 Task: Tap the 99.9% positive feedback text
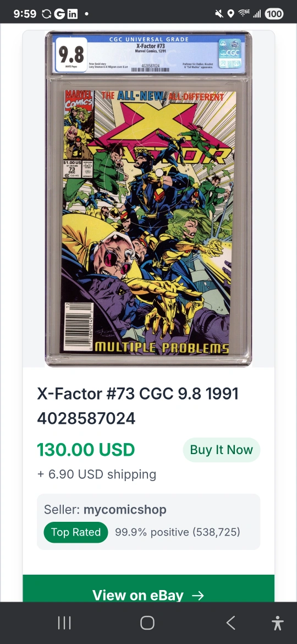178,532
